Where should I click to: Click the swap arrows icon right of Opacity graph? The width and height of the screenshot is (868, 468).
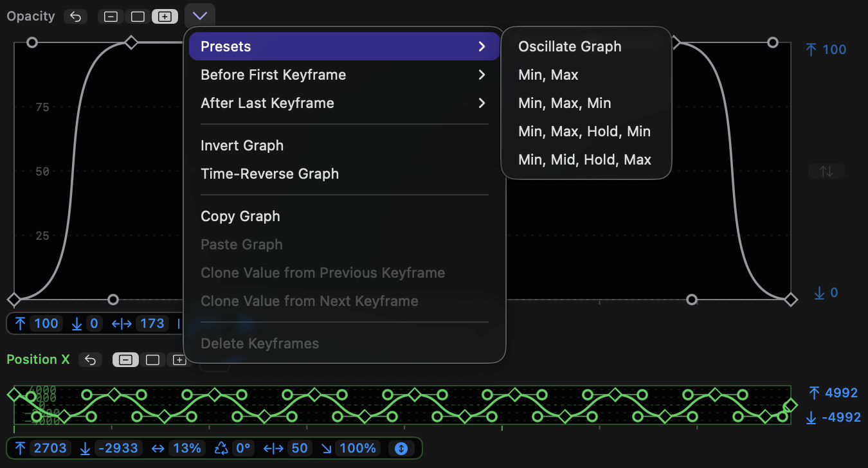click(826, 171)
